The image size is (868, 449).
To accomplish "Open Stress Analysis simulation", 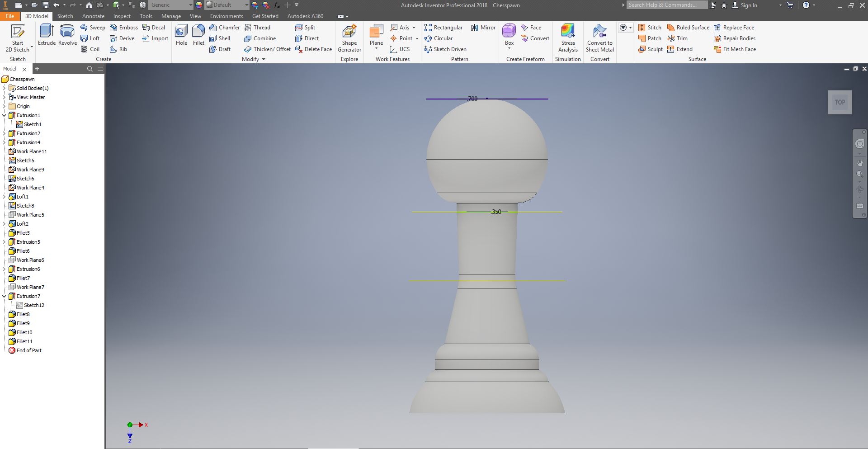I will [x=568, y=38].
